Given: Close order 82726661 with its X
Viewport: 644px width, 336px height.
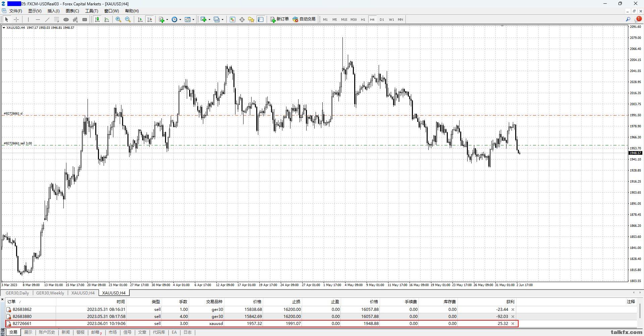Looking at the screenshot, I should coord(513,324).
